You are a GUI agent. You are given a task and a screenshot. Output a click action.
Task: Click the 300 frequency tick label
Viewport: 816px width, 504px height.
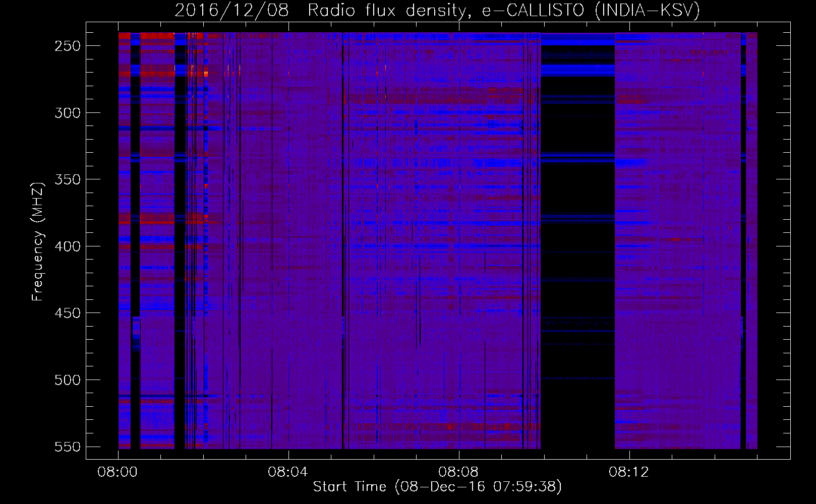tap(68, 113)
